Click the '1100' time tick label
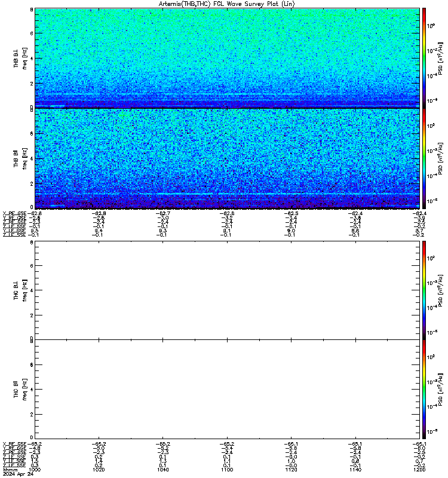 227,470
